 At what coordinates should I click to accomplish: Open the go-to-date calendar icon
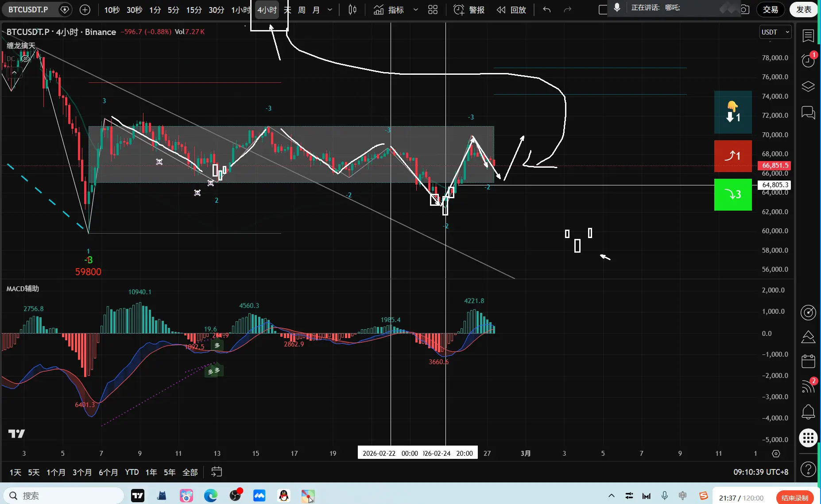tap(217, 472)
